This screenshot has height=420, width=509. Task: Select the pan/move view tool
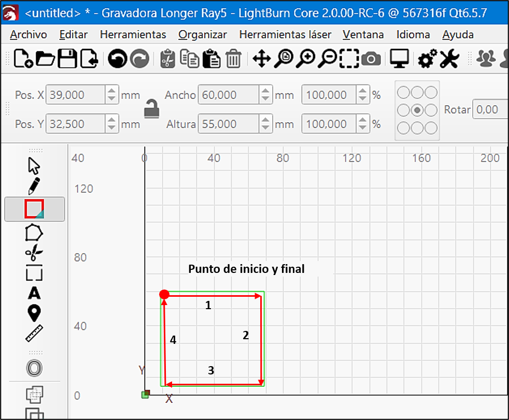point(262,59)
